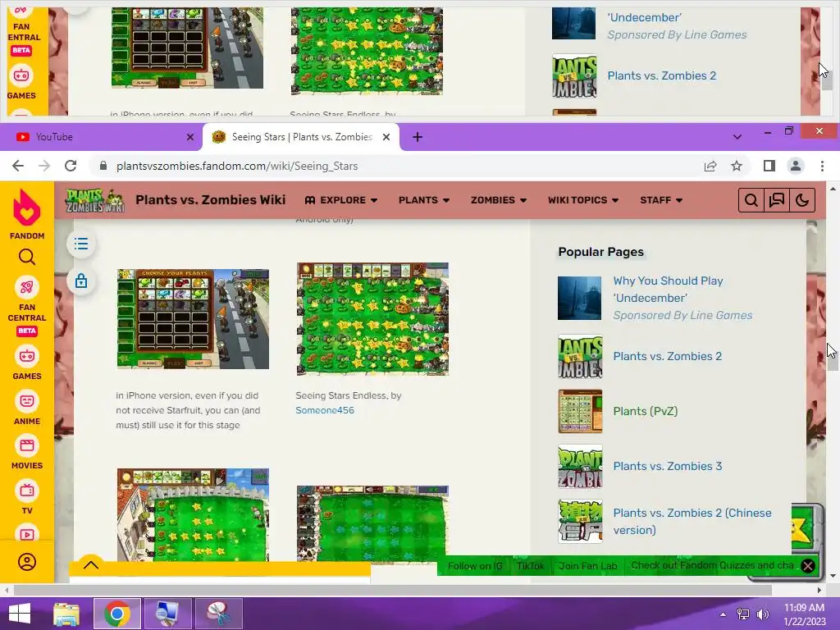Screen dimensions: 840x630
Task: Open the user profile icon in the sidebar
Action: coord(27,562)
